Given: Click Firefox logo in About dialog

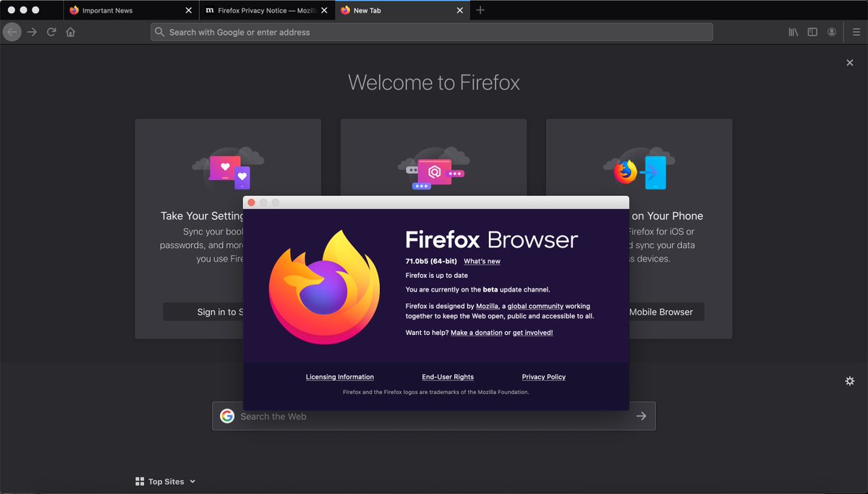Looking at the screenshot, I should pyautogui.click(x=324, y=286).
